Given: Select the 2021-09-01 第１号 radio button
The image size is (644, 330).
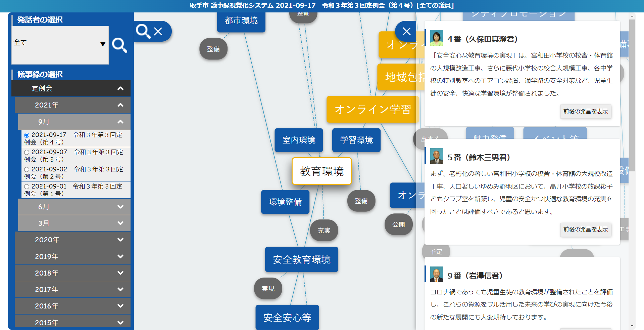Looking at the screenshot, I should tap(27, 187).
